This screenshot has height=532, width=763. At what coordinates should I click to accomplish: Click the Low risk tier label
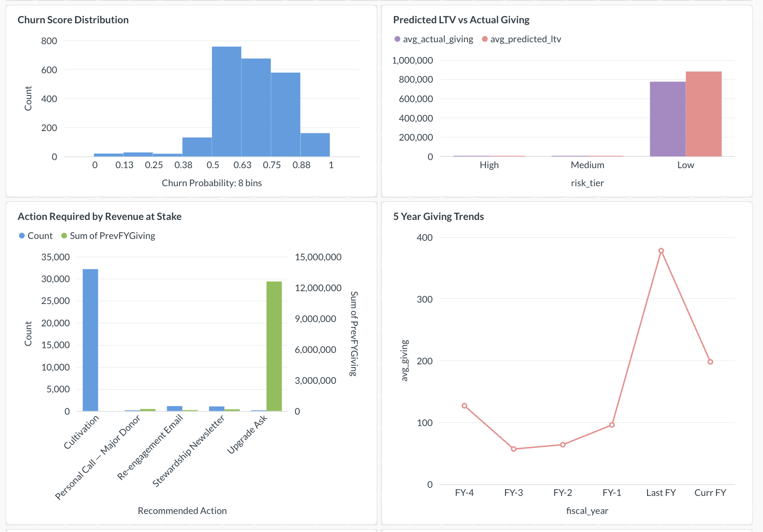click(686, 165)
